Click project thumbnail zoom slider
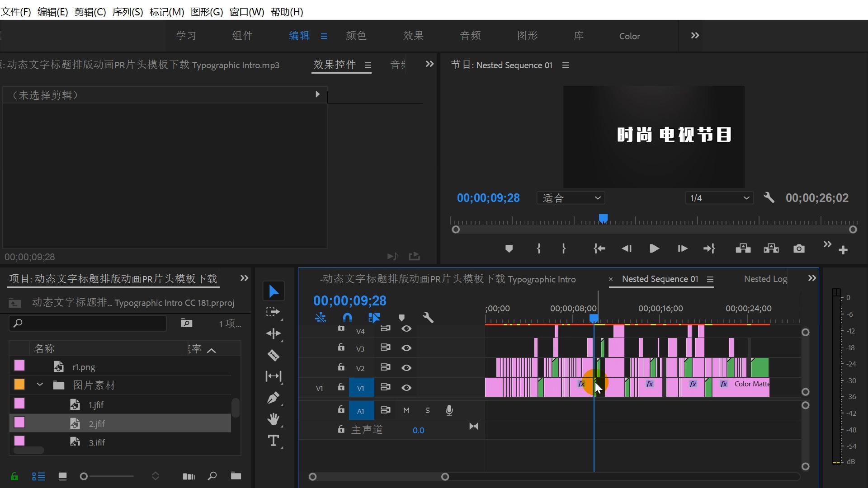868x488 pixels. tap(84, 476)
